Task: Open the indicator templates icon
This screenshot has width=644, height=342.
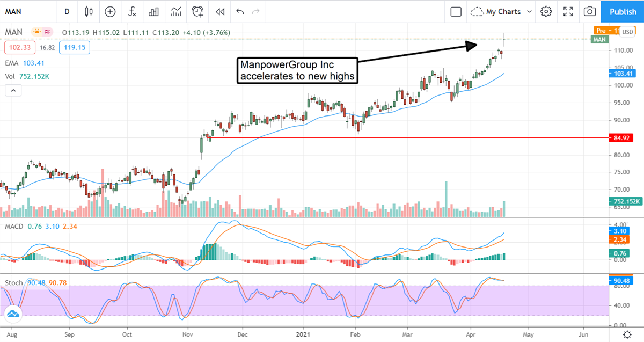Action: [x=175, y=11]
